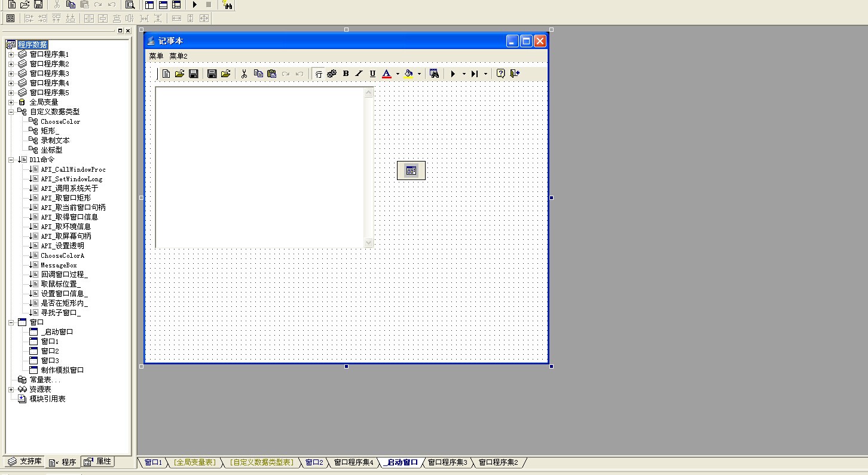Open the font color dropdown arrow
Screen dimensions: 868x475
(398, 74)
